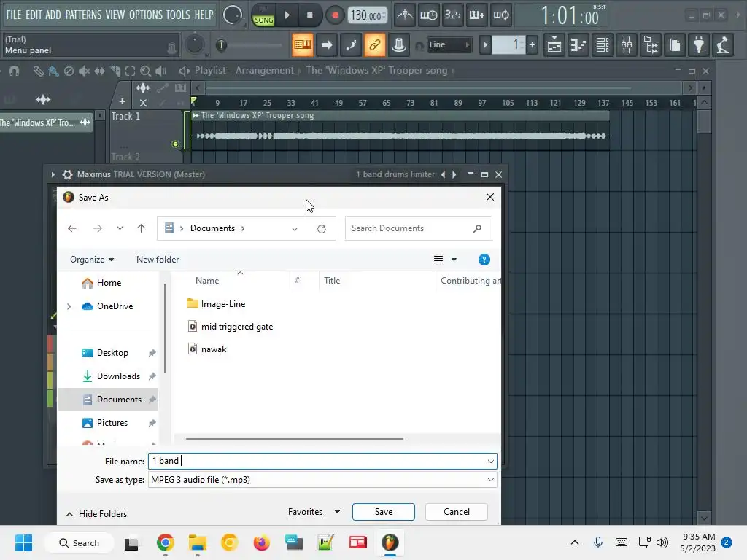
Task: Toggle the playlist magnet snap icon
Action: click(15, 71)
